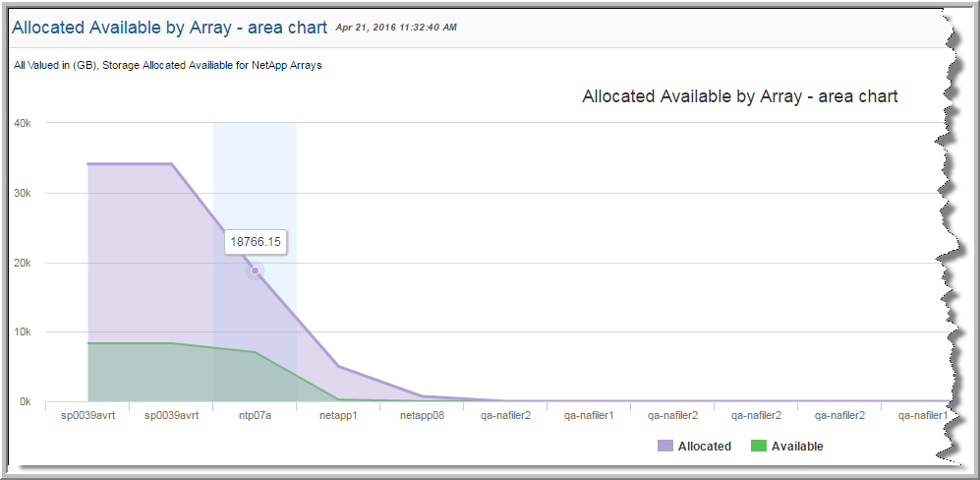The width and height of the screenshot is (980, 480).
Task: Click the first qa-nafiler2 axis label
Action: click(x=505, y=415)
